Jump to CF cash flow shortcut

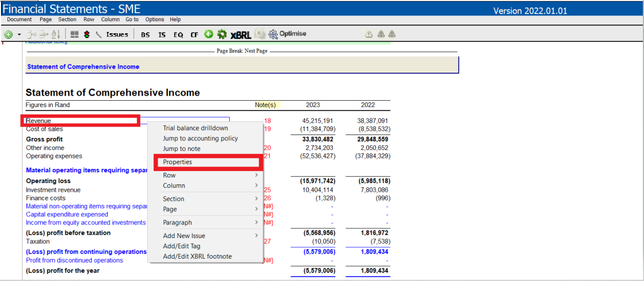pos(194,34)
